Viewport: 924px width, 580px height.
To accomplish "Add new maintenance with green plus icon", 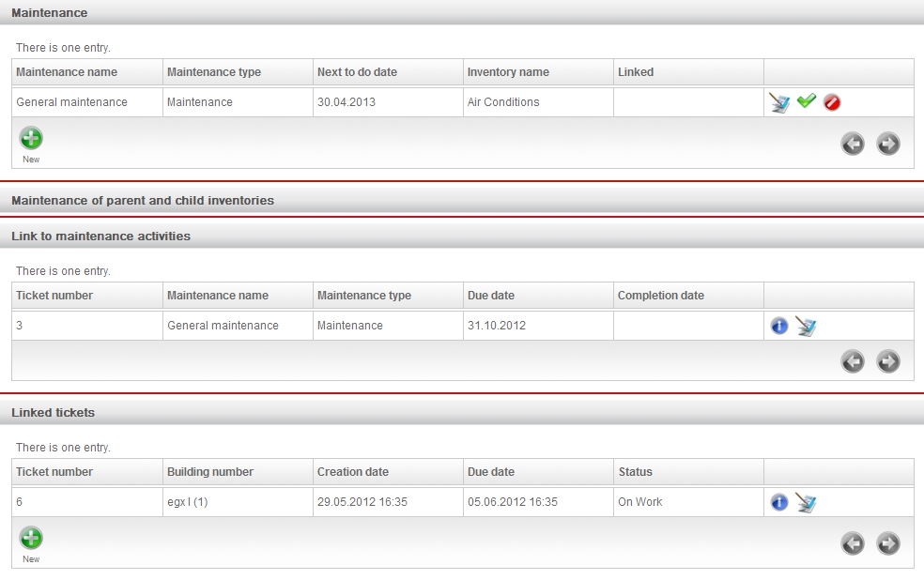I will (x=31, y=138).
